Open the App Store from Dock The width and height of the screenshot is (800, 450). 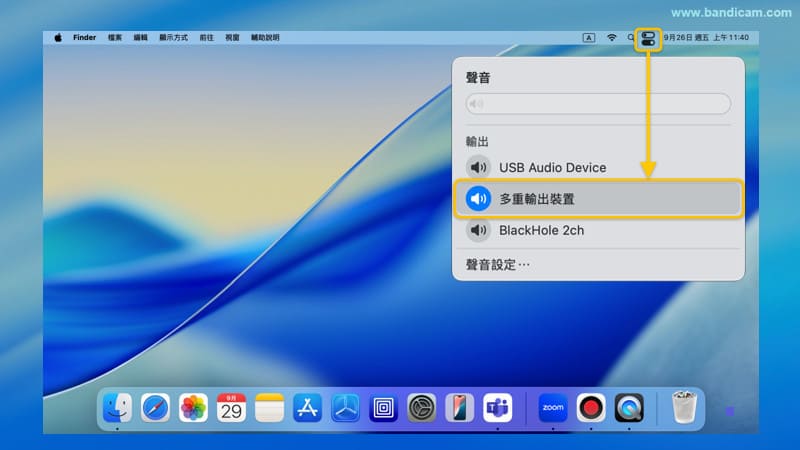[x=307, y=408]
